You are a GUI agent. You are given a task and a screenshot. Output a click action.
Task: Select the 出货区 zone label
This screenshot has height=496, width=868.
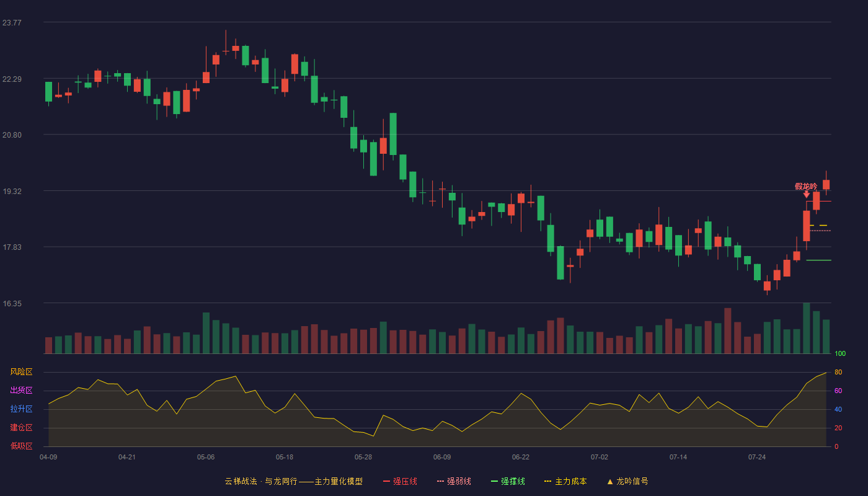click(21, 391)
